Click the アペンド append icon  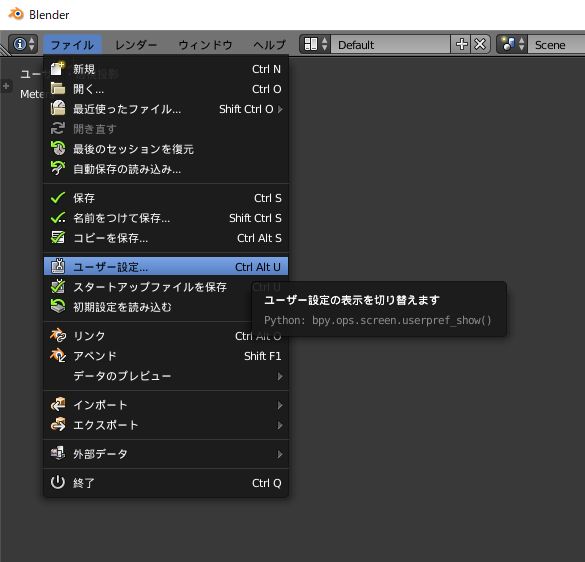tap(58, 355)
